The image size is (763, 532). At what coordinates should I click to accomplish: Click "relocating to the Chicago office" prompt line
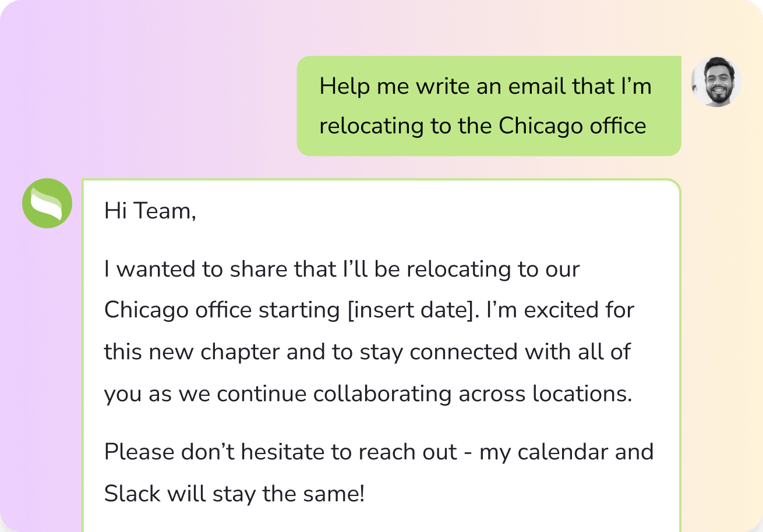click(483, 126)
